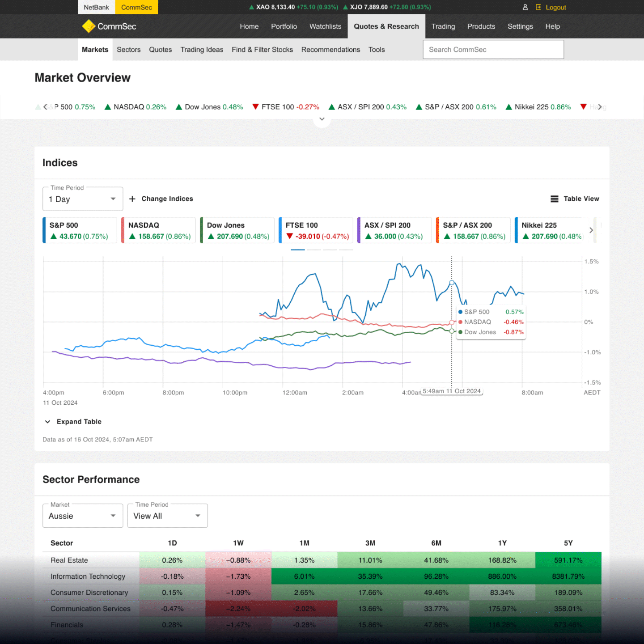Click the Logout icon in header
The width and height of the screenshot is (644, 644).
point(538,7)
